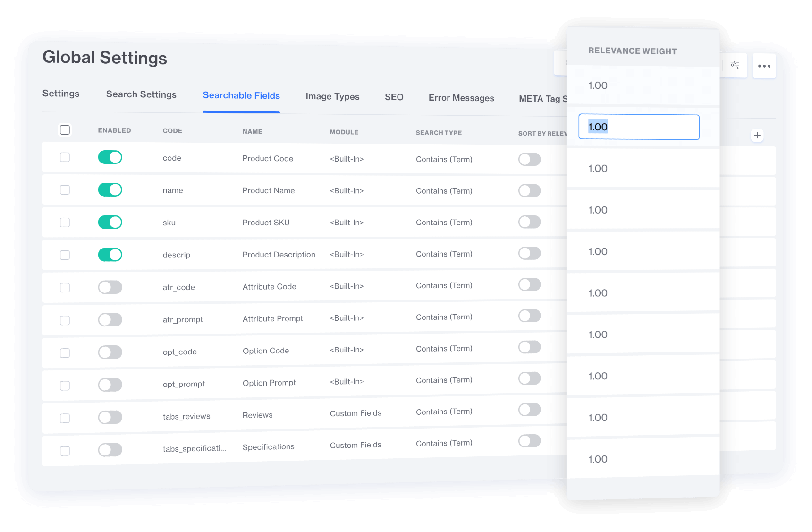Enable the toggle for Specifications field
This screenshot has height=532, width=812.
click(110, 450)
